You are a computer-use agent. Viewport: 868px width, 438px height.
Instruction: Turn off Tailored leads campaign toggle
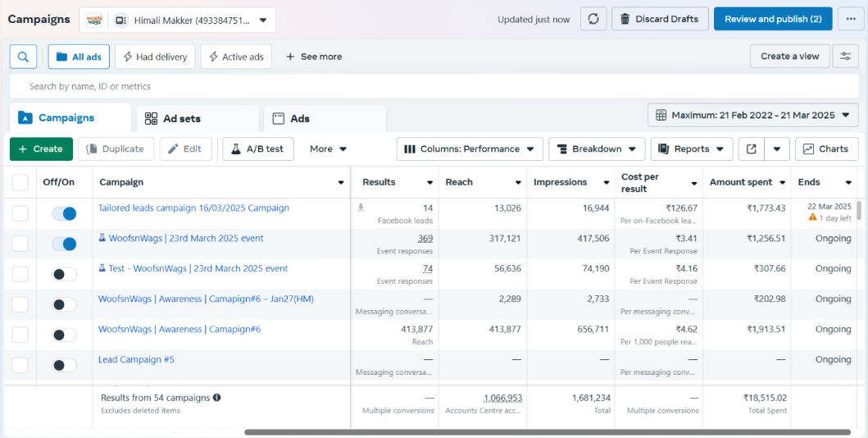pyautogui.click(x=64, y=213)
